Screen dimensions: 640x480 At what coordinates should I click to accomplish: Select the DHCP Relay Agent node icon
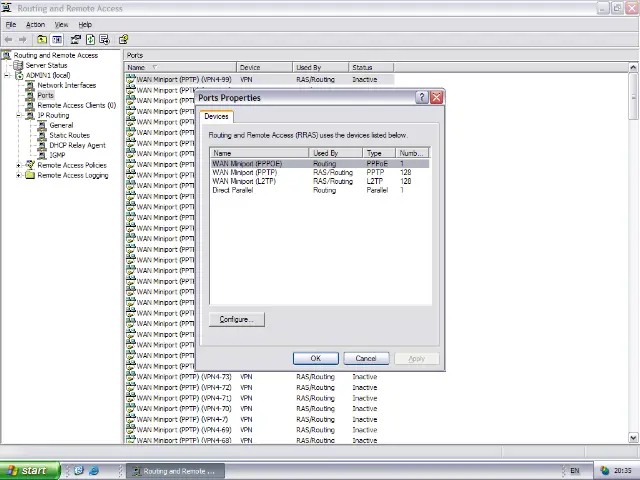click(x=42, y=145)
